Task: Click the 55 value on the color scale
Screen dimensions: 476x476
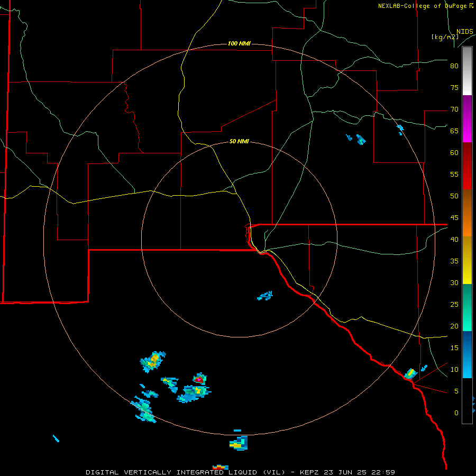Action: [x=454, y=174]
